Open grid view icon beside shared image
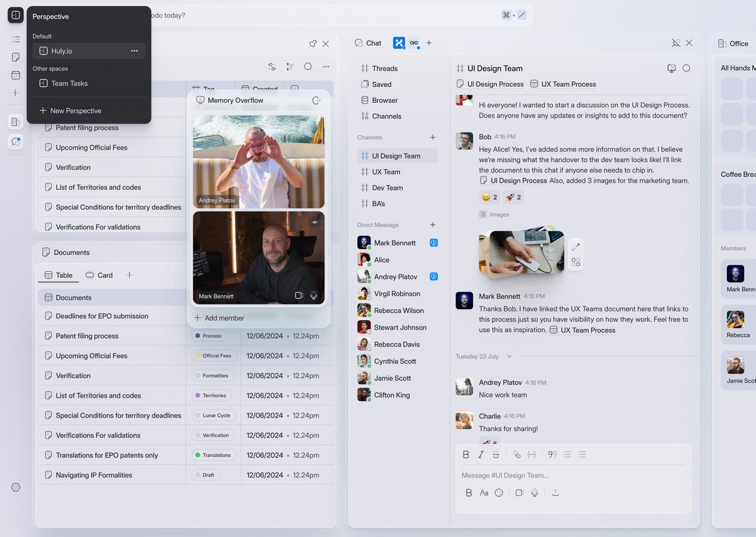The width and height of the screenshot is (756, 537). click(576, 262)
